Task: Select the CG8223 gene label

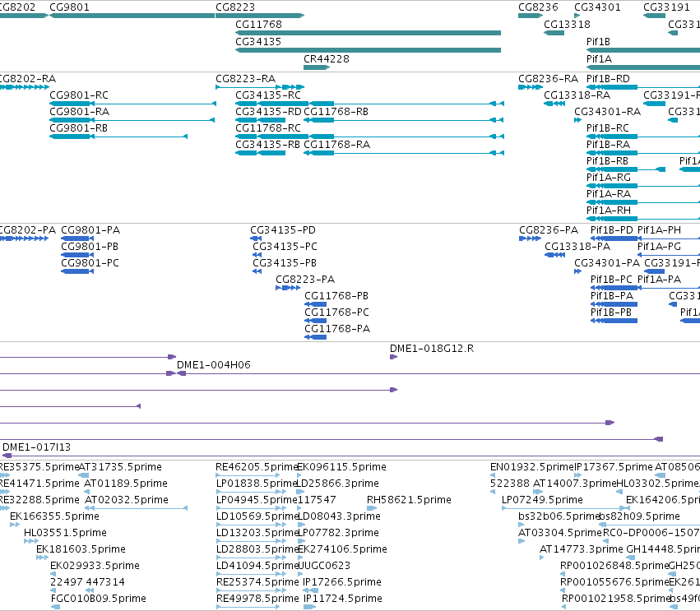Action: pyautogui.click(x=235, y=7)
